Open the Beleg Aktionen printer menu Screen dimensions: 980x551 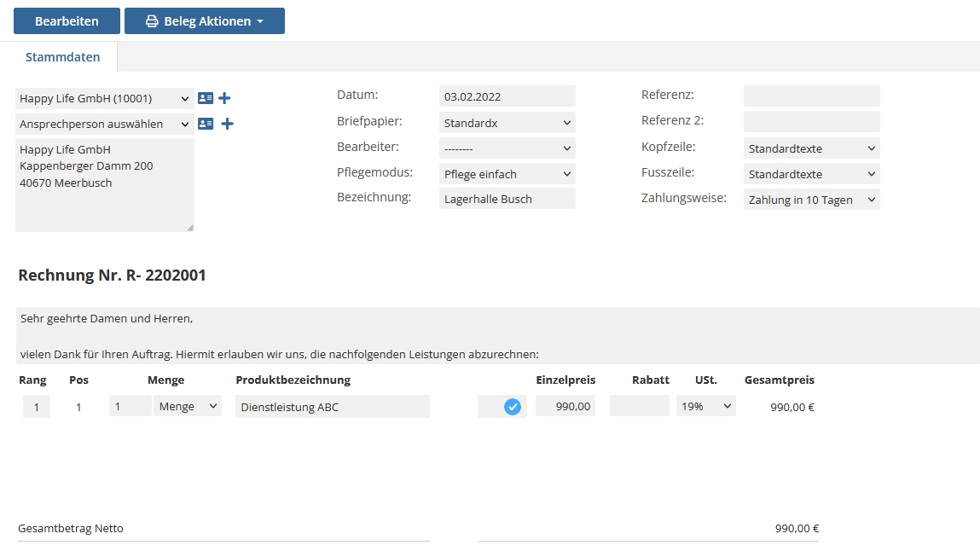pyautogui.click(x=205, y=21)
